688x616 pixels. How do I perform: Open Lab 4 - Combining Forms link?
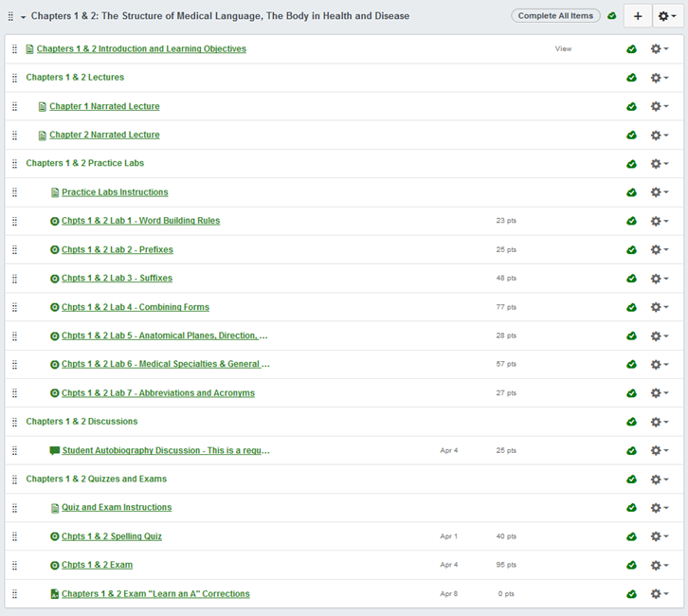[x=136, y=307]
